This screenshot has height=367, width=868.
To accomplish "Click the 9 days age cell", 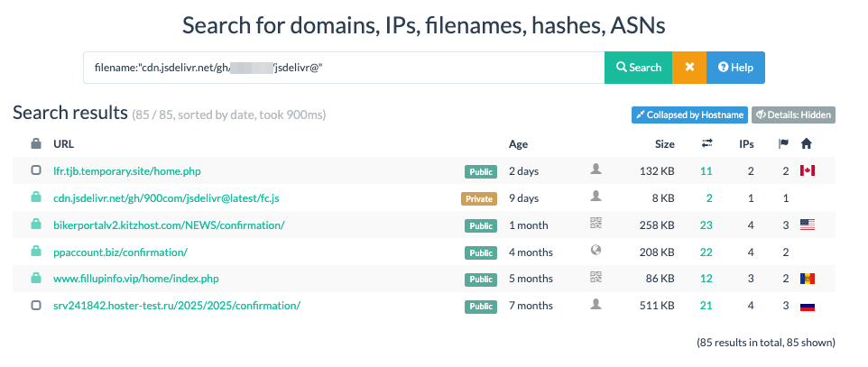I will pos(523,198).
